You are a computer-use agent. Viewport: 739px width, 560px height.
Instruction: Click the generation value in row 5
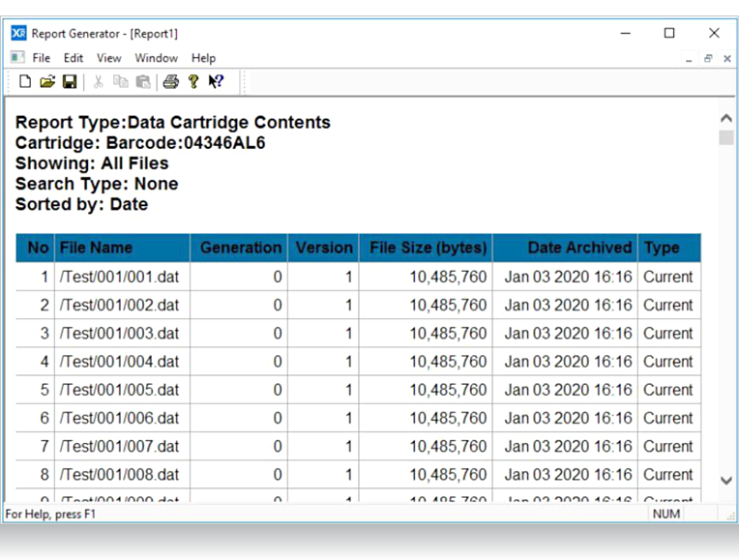coord(278,390)
